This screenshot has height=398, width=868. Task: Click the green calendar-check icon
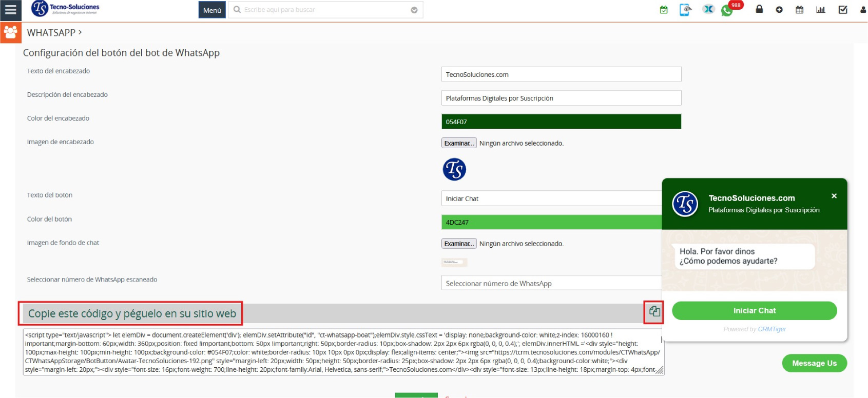(x=664, y=10)
